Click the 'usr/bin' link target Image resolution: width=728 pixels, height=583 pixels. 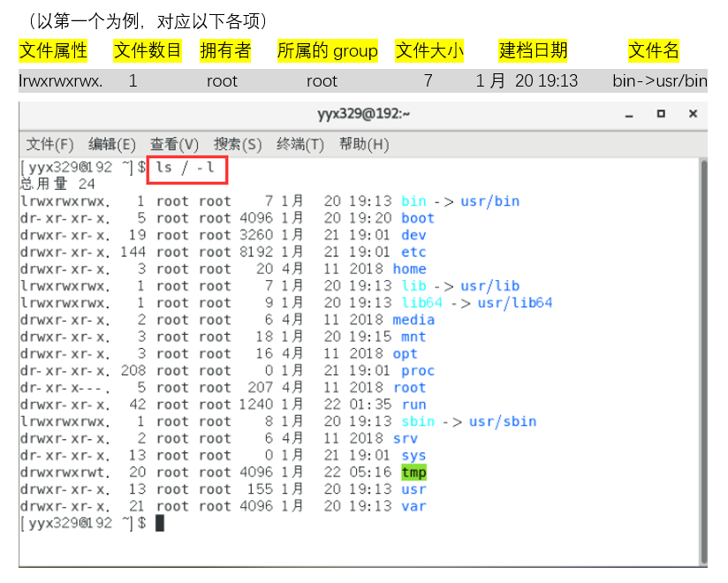point(489,201)
